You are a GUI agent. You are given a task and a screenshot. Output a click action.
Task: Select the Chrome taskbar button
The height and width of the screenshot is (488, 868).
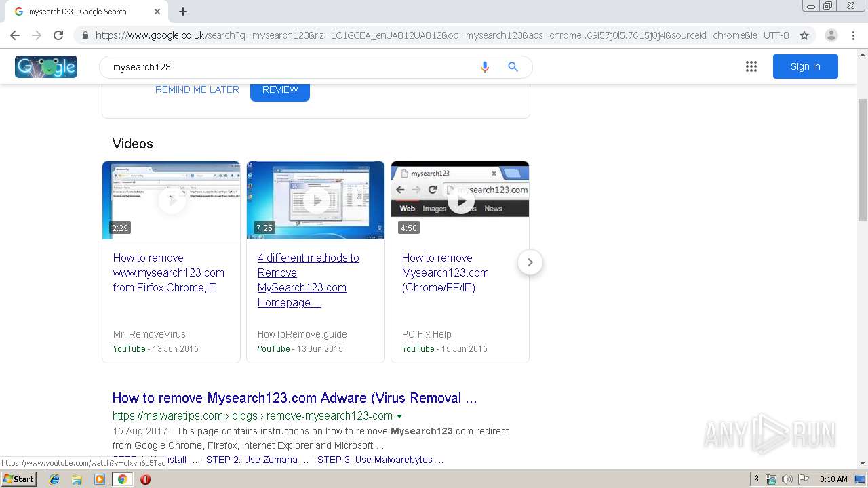[x=122, y=479]
